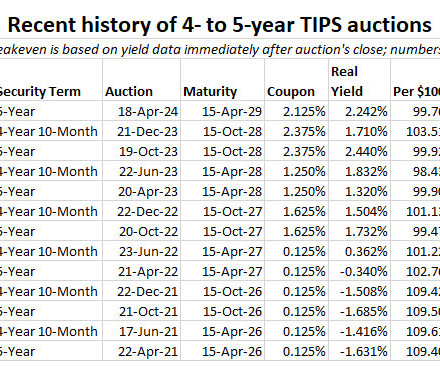Screen dimensions: 440x367
Task: Click the 20-Oct-22 auction cell
Action: (x=141, y=231)
